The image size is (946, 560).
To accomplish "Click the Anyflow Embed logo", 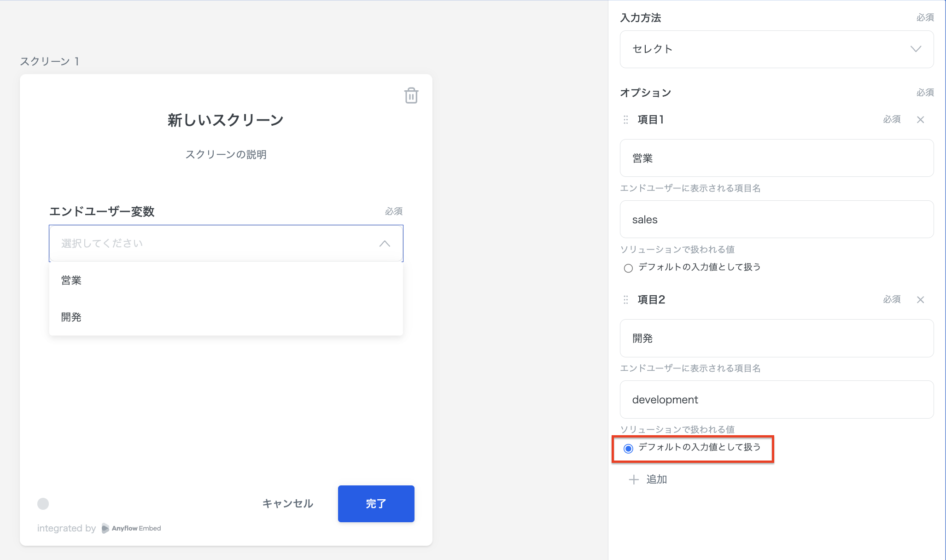I will point(131,528).
